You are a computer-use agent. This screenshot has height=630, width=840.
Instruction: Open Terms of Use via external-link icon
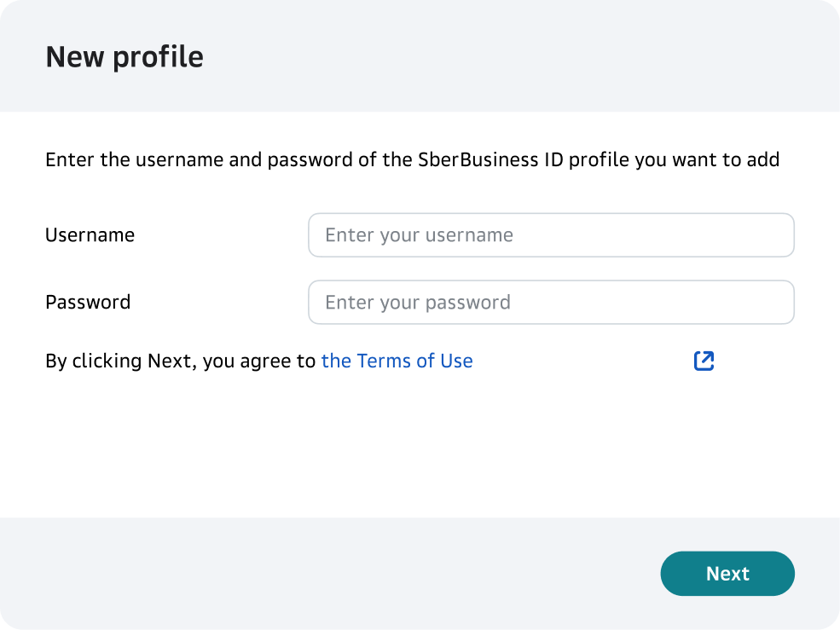(704, 361)
